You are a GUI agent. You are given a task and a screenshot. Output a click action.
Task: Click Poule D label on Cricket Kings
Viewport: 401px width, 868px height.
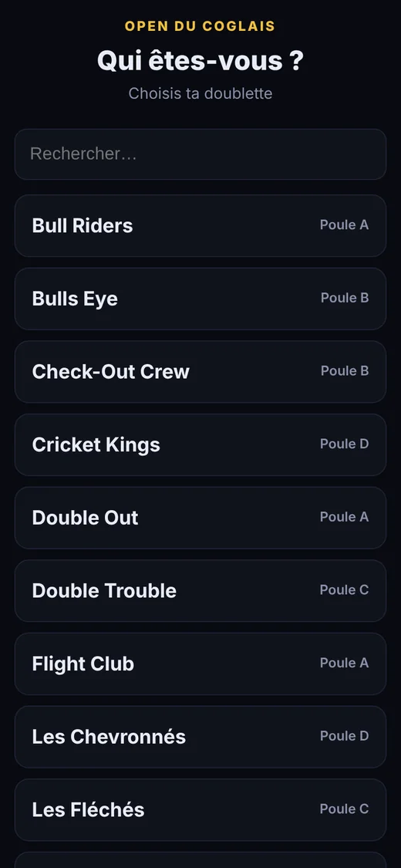click(344, 444)
